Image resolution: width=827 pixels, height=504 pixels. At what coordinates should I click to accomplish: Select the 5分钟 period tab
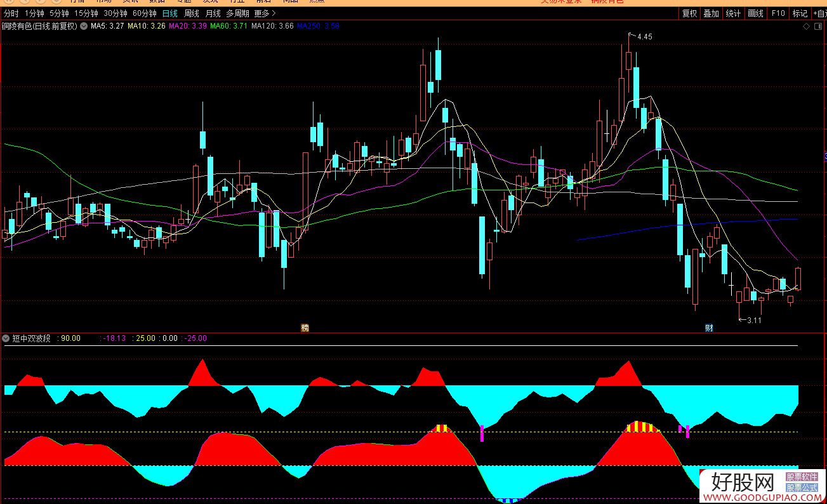point(59,13)
